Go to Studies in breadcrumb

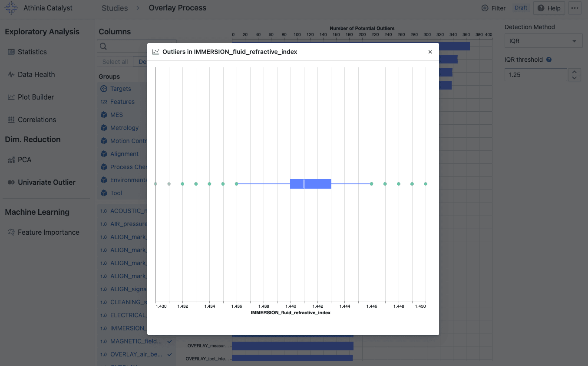pos(115,8)
